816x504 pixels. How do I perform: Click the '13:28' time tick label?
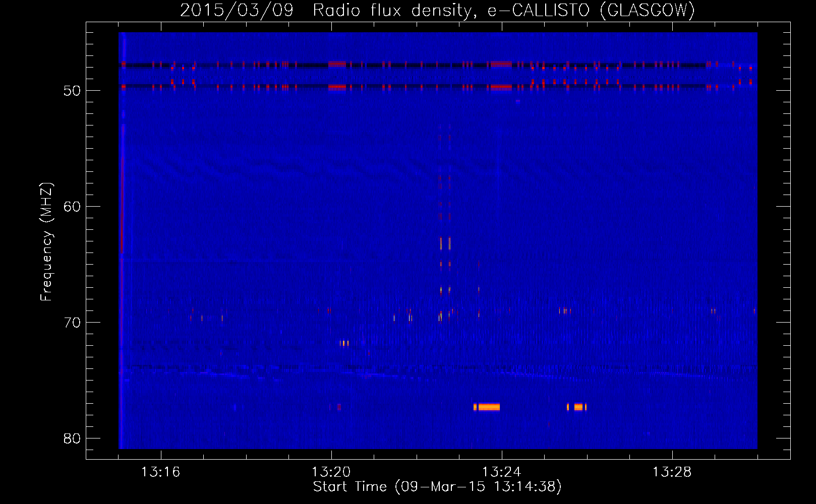coord(672,472)
